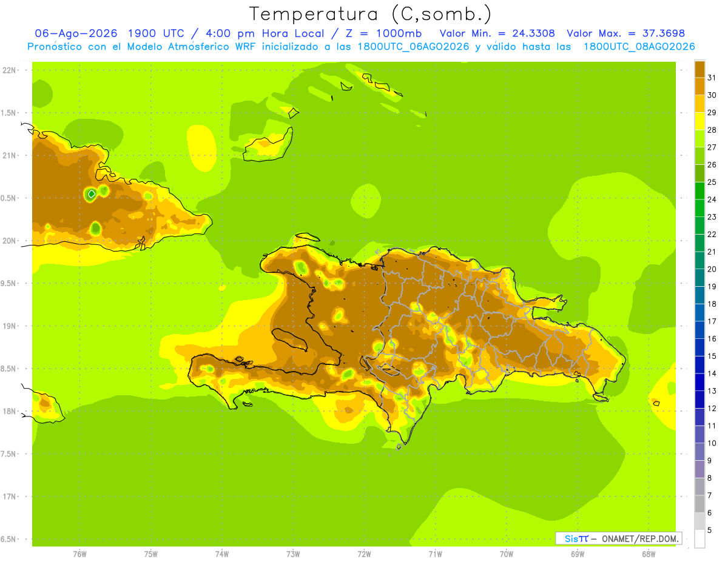Click the dark brown swatch above 31
Viewport: 728px width, 562px height.
click(x=699, y=69)
